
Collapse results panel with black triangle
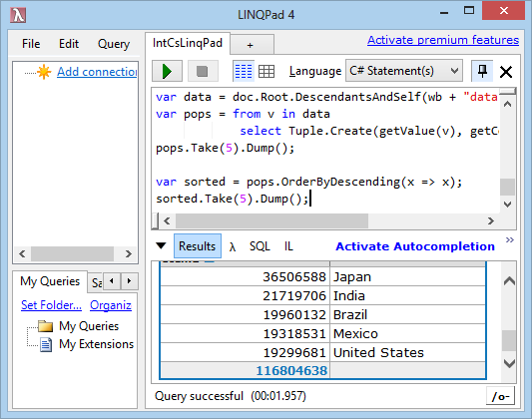pos(161,245)
